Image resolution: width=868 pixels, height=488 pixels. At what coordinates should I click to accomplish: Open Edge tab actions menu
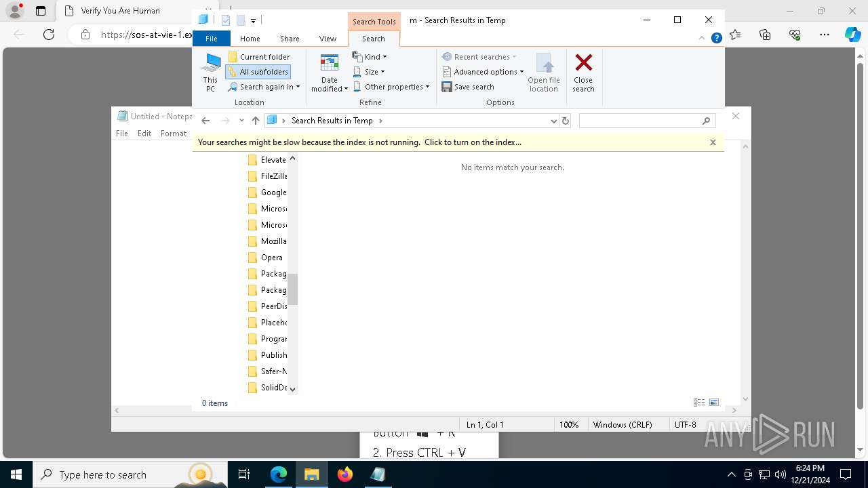coord(41,11)
